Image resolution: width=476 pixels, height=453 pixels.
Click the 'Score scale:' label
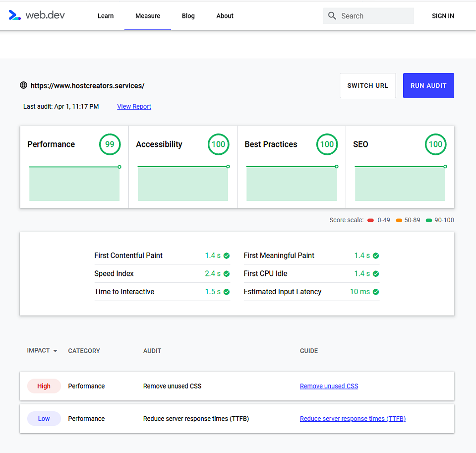click(x=347, y=220)
